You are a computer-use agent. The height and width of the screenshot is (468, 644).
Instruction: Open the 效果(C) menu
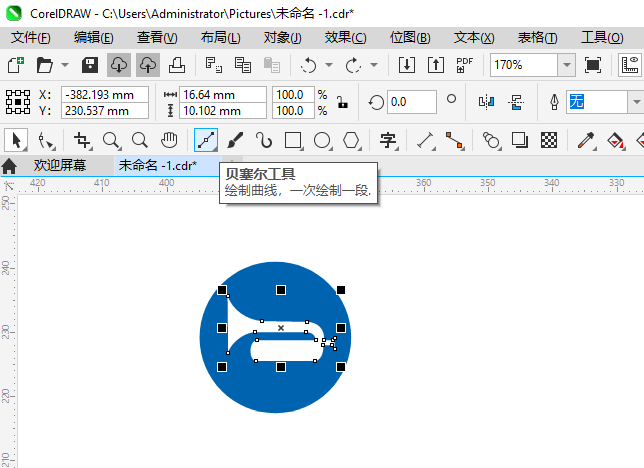[345, 38]
